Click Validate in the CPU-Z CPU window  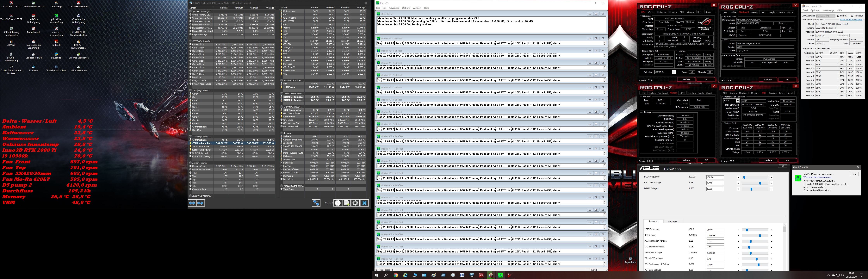[x=686, y=79]
